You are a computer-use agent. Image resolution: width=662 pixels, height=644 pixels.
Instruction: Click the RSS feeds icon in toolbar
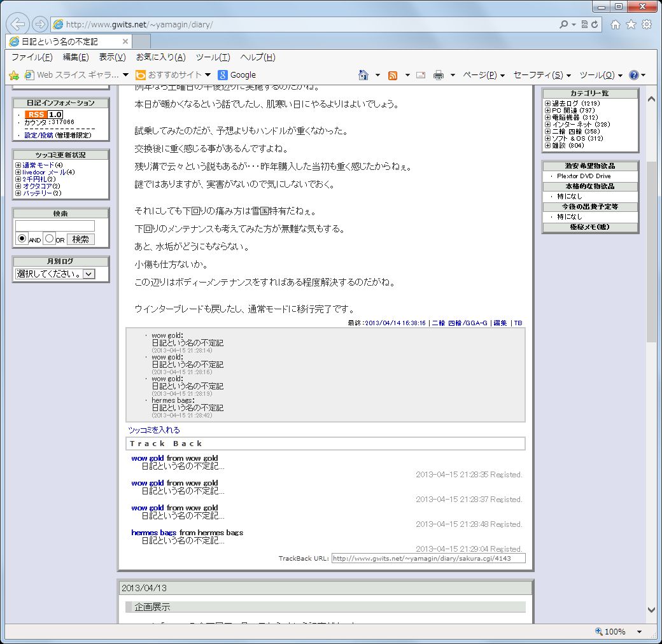pos(393,75)
